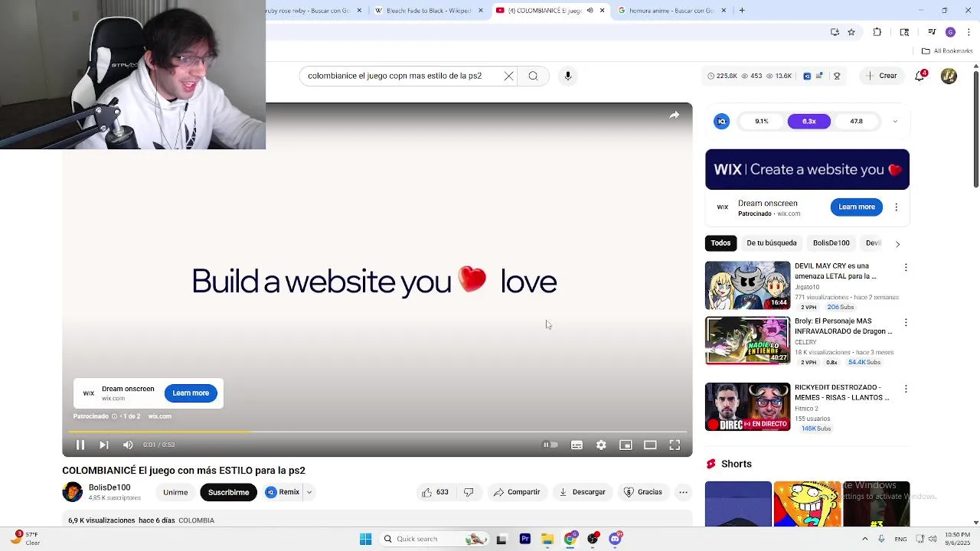Screen dimensions: 980x551
Task: Click the Remix button
Action: coord(283,492)
